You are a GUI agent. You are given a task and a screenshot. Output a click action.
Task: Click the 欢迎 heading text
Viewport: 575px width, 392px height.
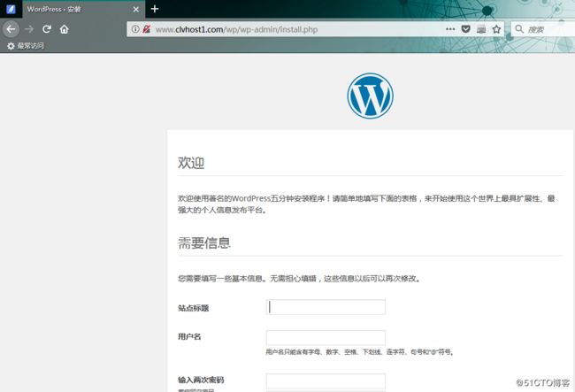[191, 163]
